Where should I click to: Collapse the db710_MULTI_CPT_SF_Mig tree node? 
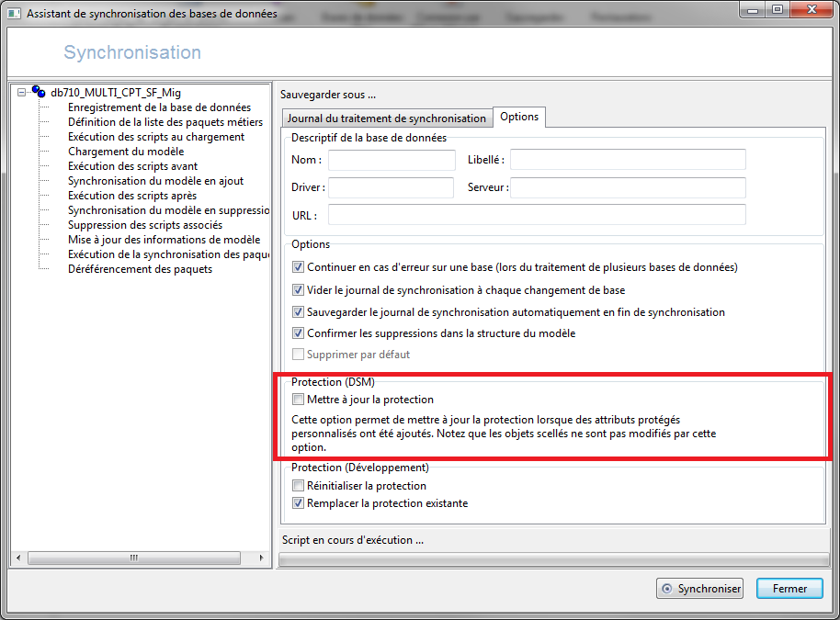pos(21,92)
